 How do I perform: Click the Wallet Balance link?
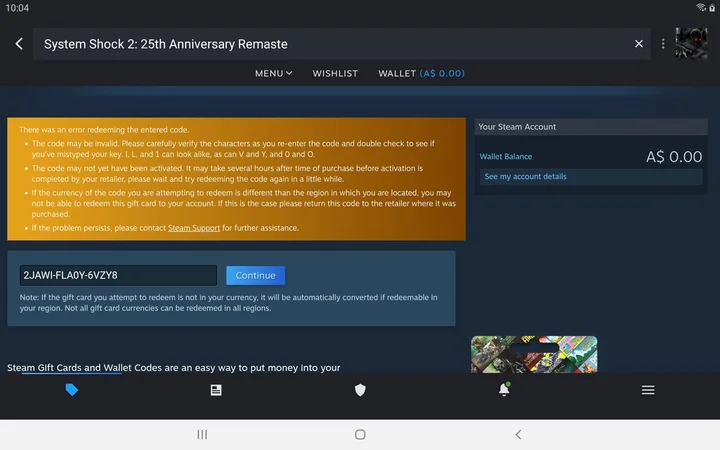pos(506,157)
